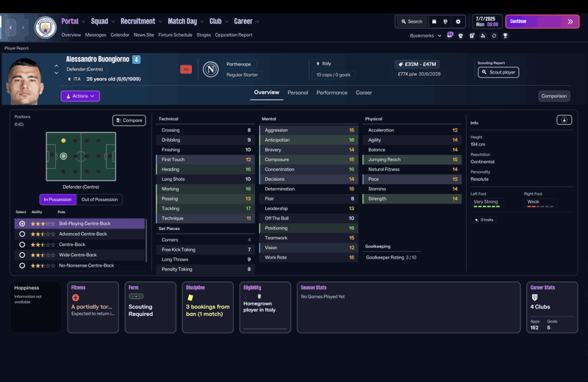
Task: Open the trophy icon bookmark
Action: tap(505, 35)
